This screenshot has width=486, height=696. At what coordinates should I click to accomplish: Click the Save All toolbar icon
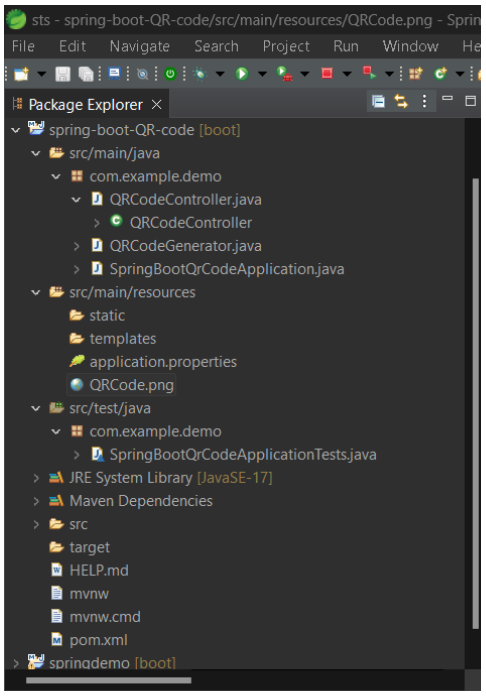[86, 74]
